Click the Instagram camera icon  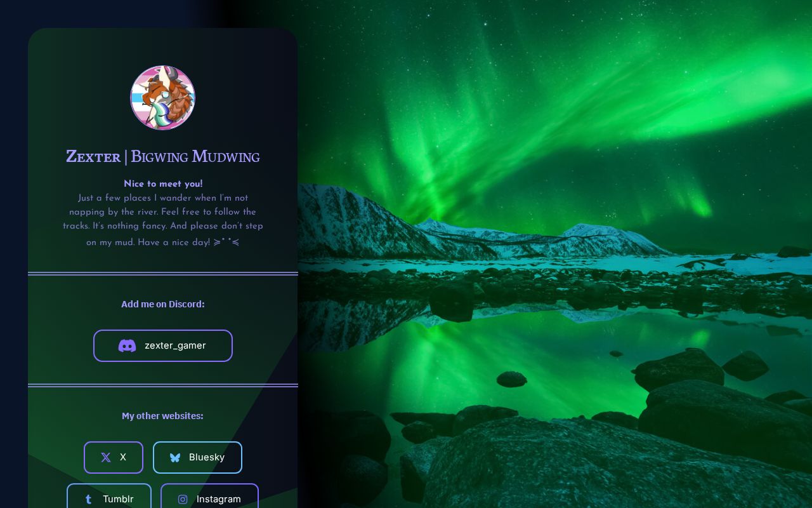pos(183,499)
